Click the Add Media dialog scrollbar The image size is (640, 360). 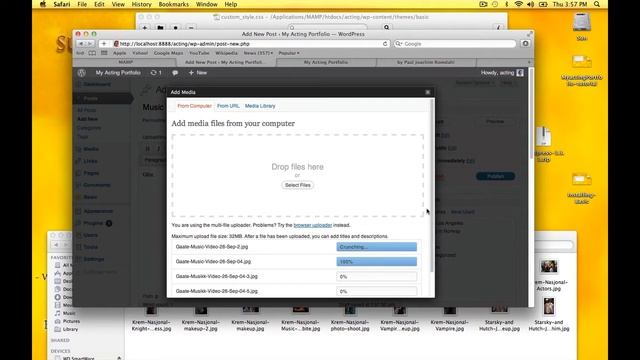tap(433, 186)
